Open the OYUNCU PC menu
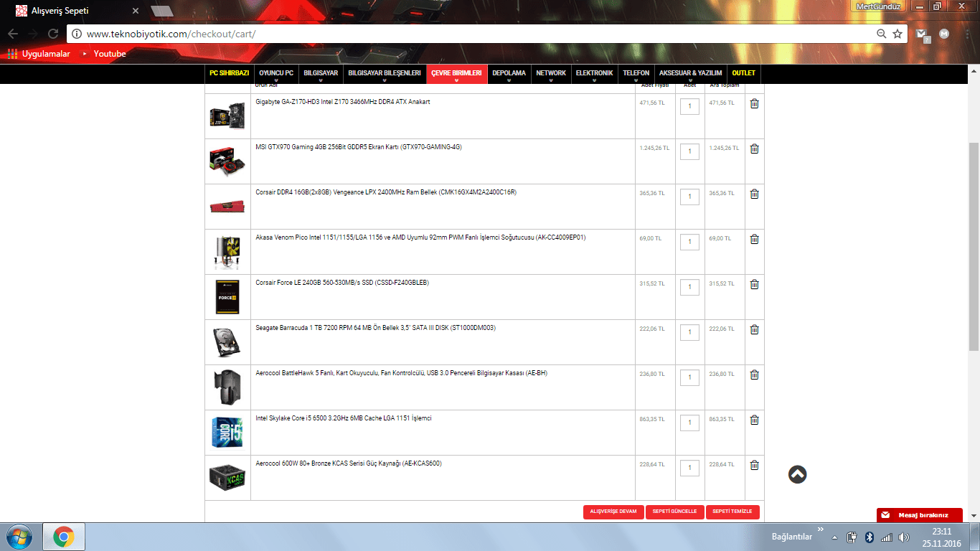 [276, 74]
